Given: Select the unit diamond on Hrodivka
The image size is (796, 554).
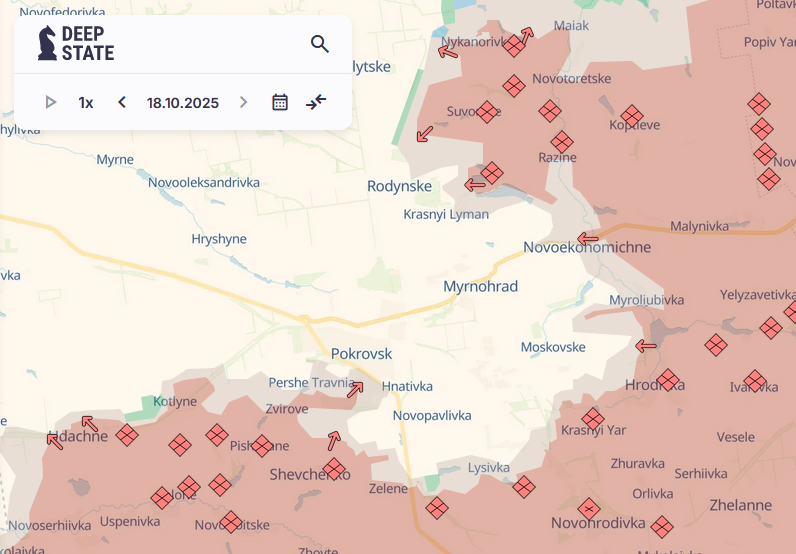Looking at the screenshot, I should [x=668, y=380].
